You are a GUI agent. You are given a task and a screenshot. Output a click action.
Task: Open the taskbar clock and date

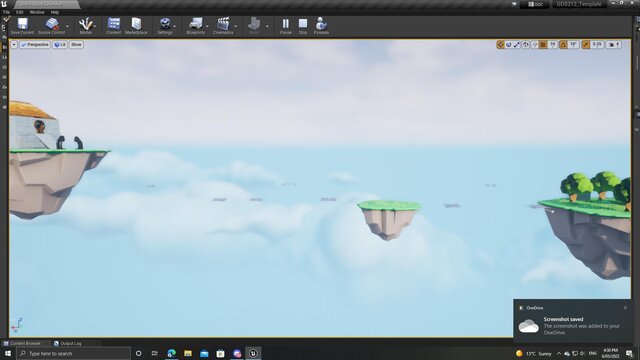pyautogui.click(x=611, y=353)
